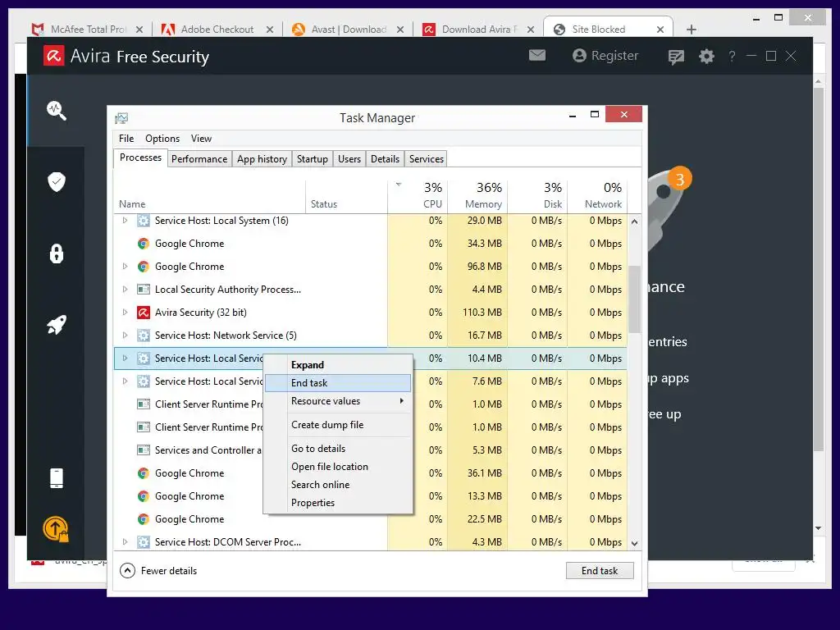Click the Services and Controller app icon
The image size is (840, 630).
(143, 450)
